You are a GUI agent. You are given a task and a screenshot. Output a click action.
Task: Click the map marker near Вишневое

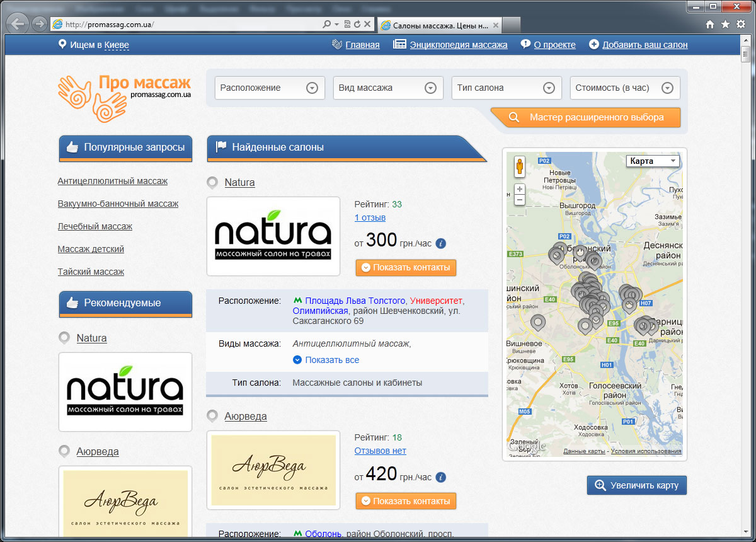pyautogui.click(x=537, y=323)
